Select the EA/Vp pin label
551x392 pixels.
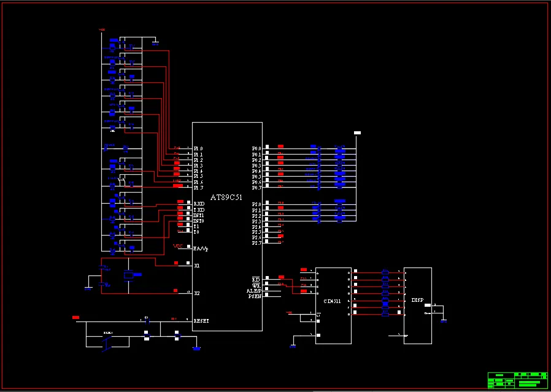pyautogui.click(x=201, y=248)
